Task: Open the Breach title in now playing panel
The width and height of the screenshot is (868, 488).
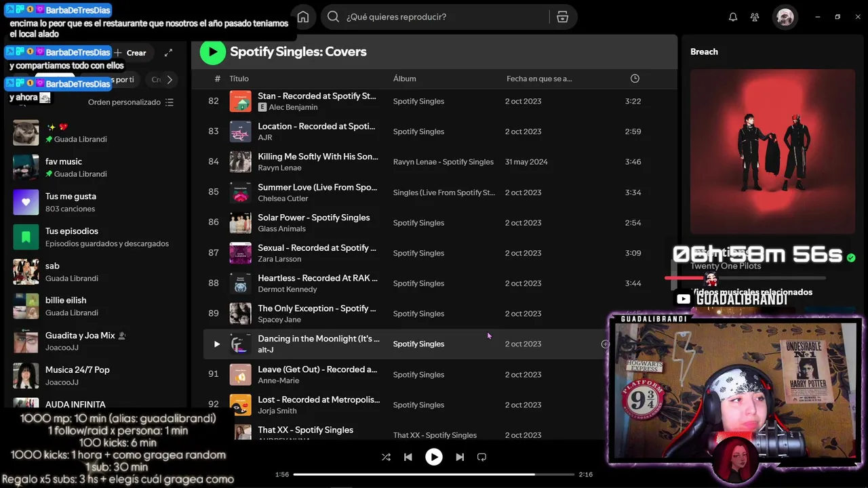Action: click(x=704, y=52)
